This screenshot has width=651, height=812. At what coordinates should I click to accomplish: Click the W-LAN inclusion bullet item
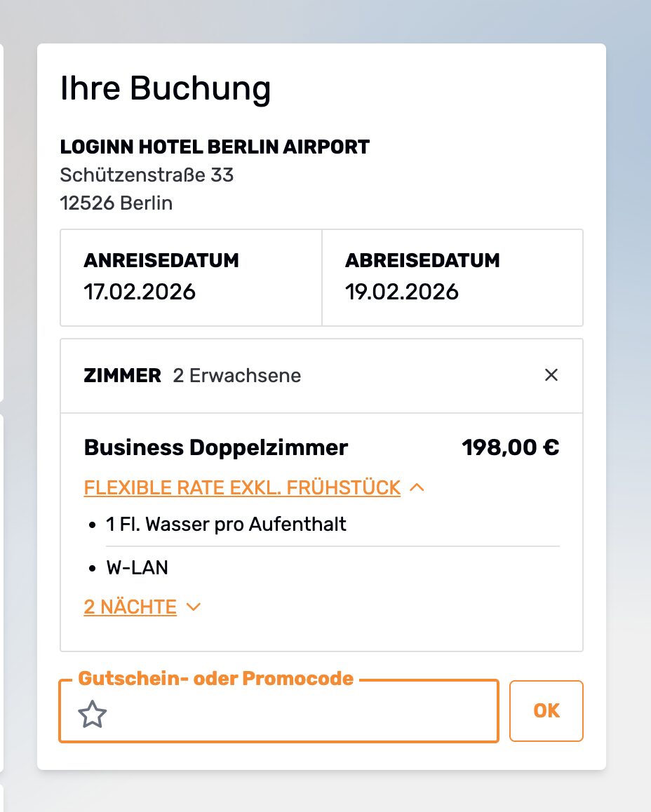point(137,567)
